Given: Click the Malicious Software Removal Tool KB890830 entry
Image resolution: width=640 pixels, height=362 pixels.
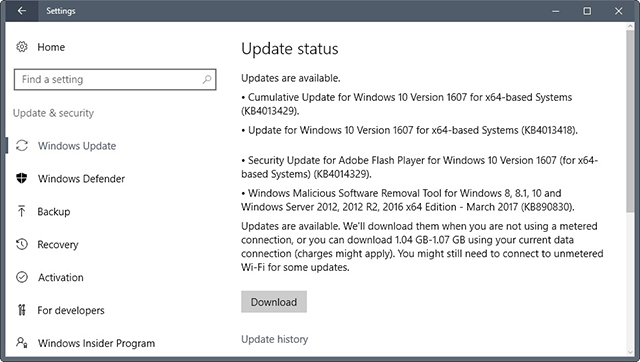Looking at the screenshot, I should tap(408, 200).
